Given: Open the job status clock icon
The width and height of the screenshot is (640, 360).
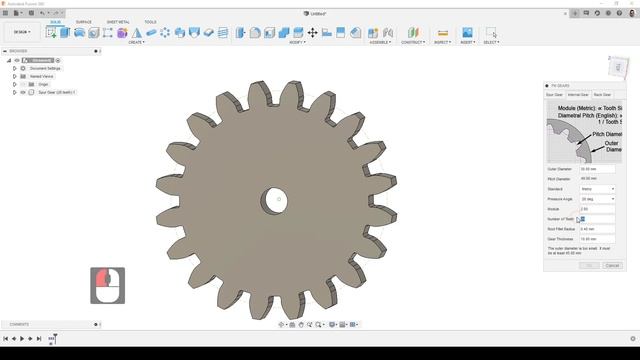Looking at the screenshot, I should (597, 13).
